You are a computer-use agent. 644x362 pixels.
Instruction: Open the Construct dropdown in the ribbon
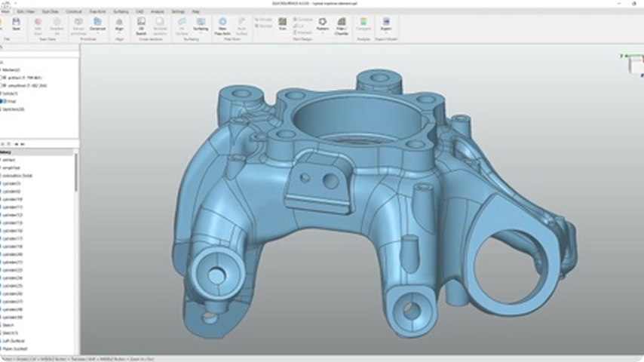pos(98,27)
